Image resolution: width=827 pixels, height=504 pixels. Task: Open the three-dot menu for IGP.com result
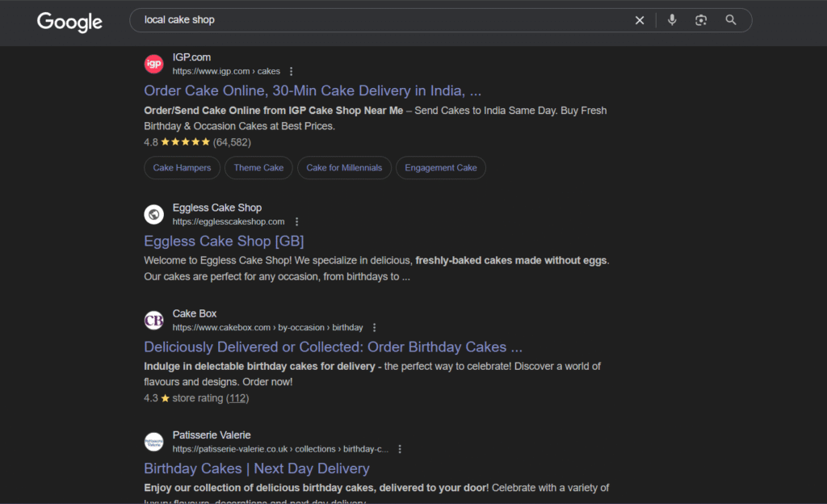[291, 71]
